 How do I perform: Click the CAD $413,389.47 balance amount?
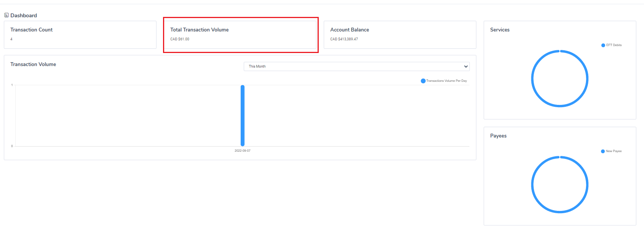[344, 39]
